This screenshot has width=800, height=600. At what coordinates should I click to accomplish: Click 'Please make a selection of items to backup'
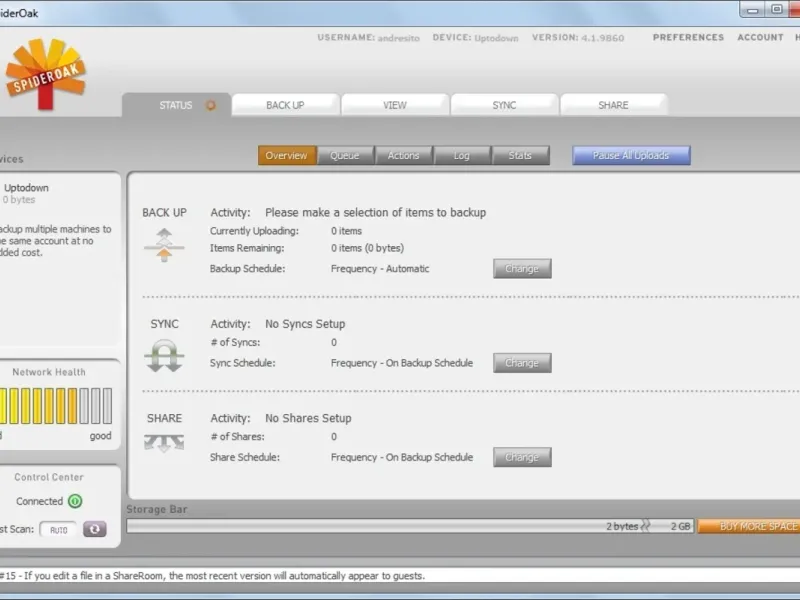[x=376, y=213]
